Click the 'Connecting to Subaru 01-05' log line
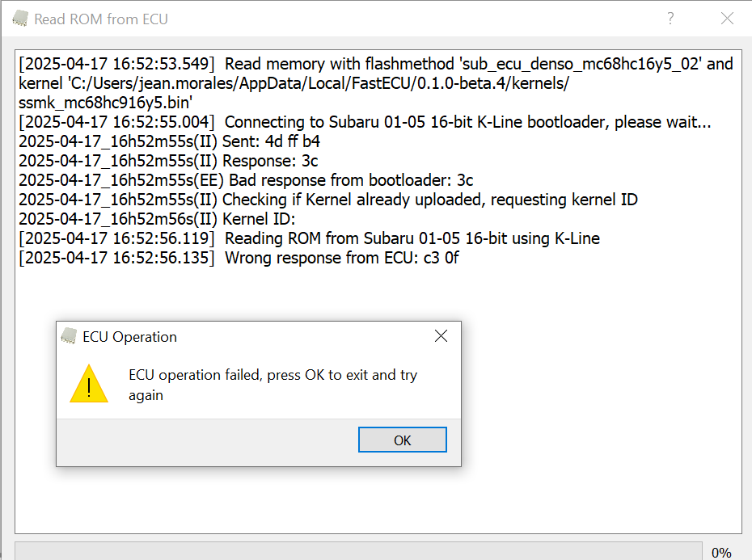The width and height of the screenshot is (752, 560). [x=365, y=122]
